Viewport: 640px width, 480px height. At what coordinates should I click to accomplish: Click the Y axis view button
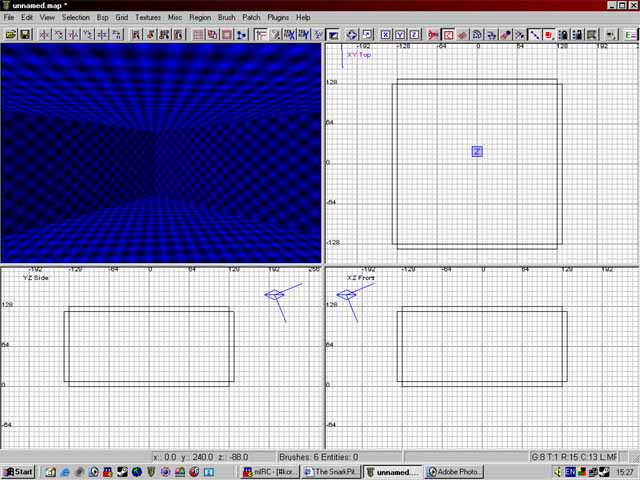(x=399, y=34)
